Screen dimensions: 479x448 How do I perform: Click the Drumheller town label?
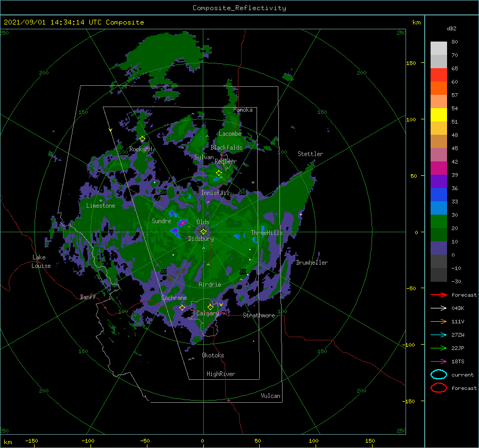[312, 263]
